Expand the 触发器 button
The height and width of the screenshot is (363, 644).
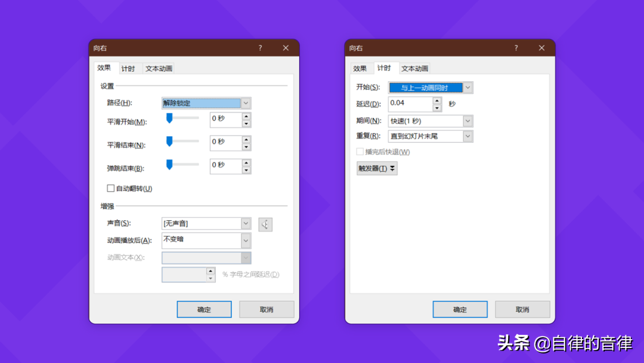pos(377,168)
